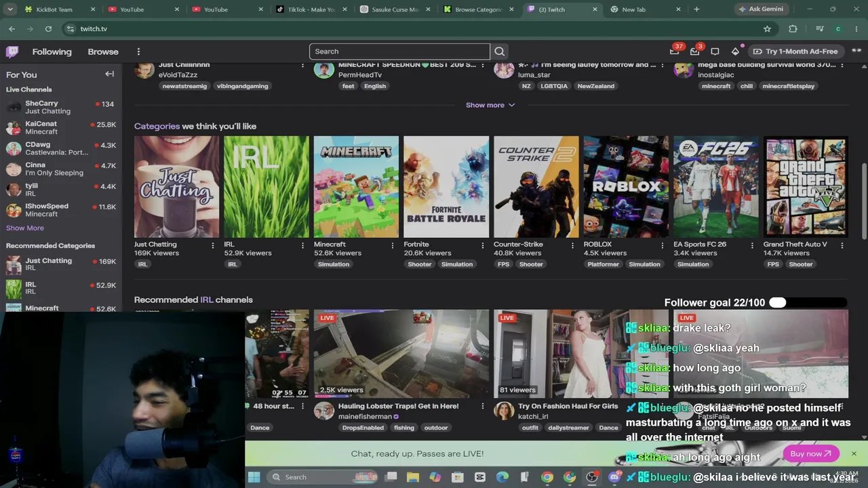Open options for Just Chatting category card
The height and width of the screenshot is (488, 868).
pos(212,245)
